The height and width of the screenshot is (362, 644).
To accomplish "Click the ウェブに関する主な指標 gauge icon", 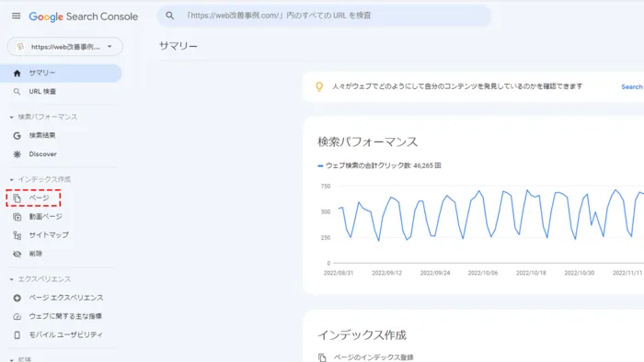I will tap(17, 316).
